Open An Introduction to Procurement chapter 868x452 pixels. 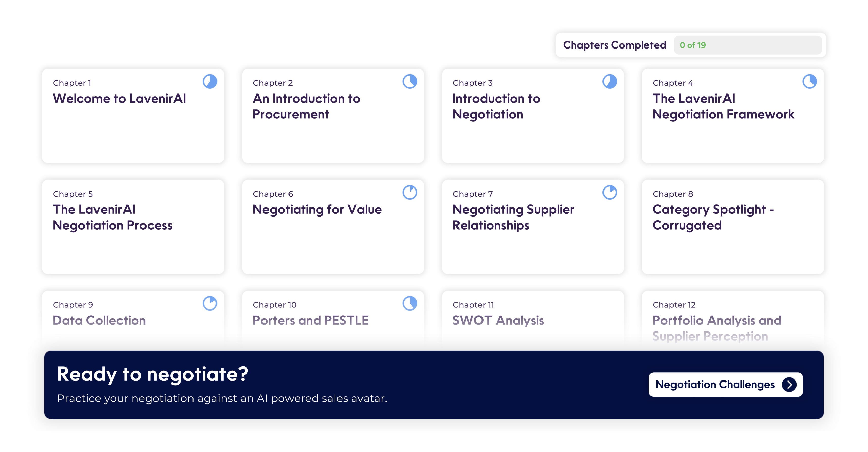(333, 116)
